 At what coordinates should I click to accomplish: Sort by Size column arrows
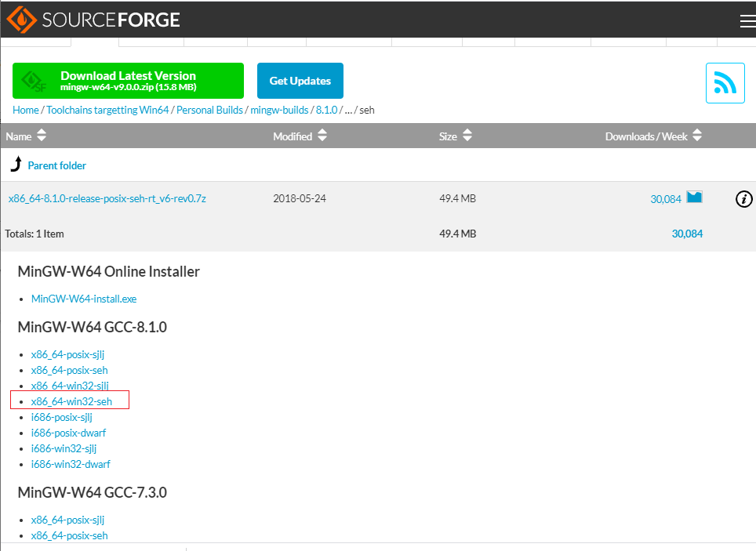(x=467, y=136)
